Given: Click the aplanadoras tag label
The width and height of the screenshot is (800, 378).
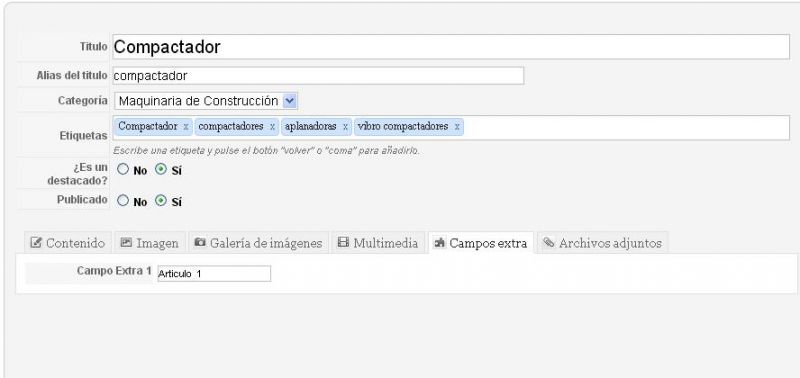Looking at the screenshot, I should click(311, 126).
